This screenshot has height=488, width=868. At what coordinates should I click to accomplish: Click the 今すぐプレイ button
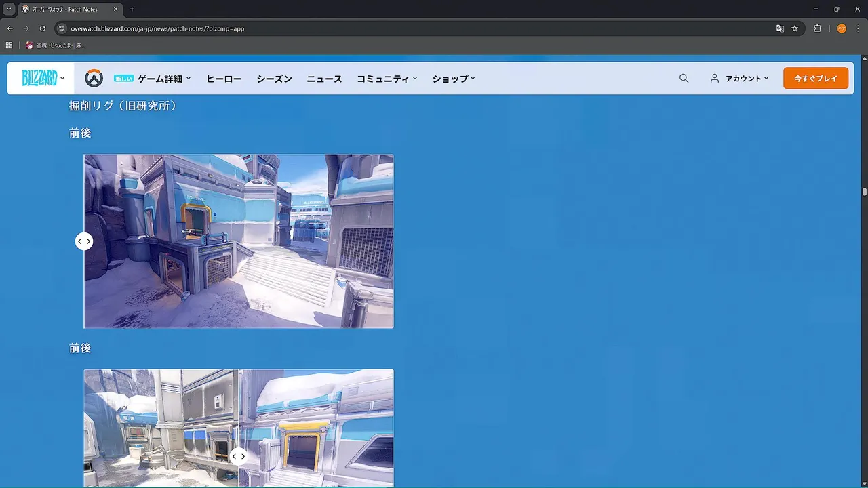816,79
